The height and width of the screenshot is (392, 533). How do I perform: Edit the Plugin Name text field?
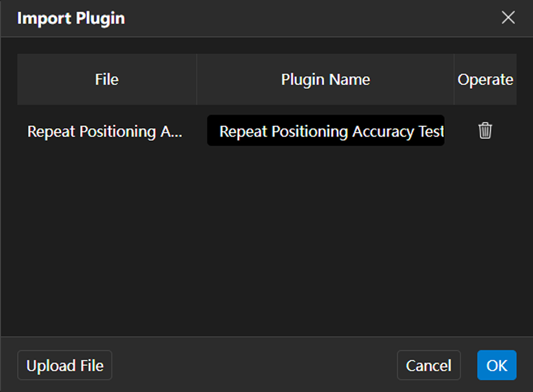326,131
